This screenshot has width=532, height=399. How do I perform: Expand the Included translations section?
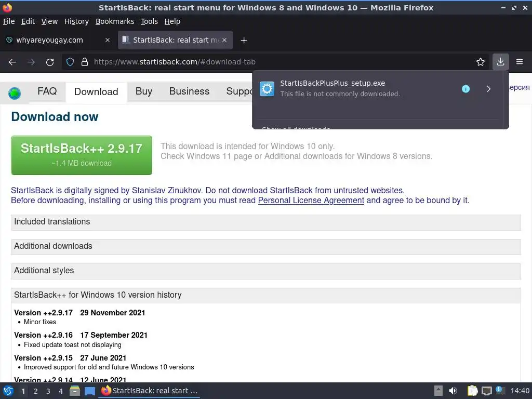[265, 222]
